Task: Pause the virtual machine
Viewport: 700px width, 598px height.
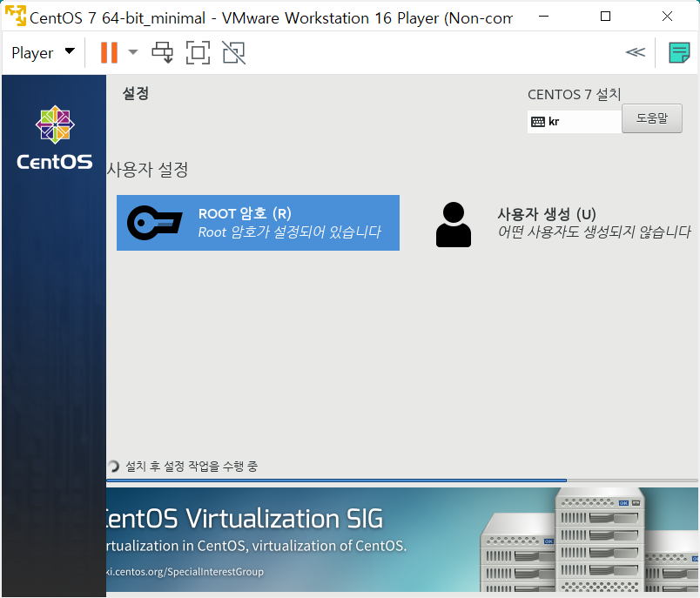Action: point(109,52)
